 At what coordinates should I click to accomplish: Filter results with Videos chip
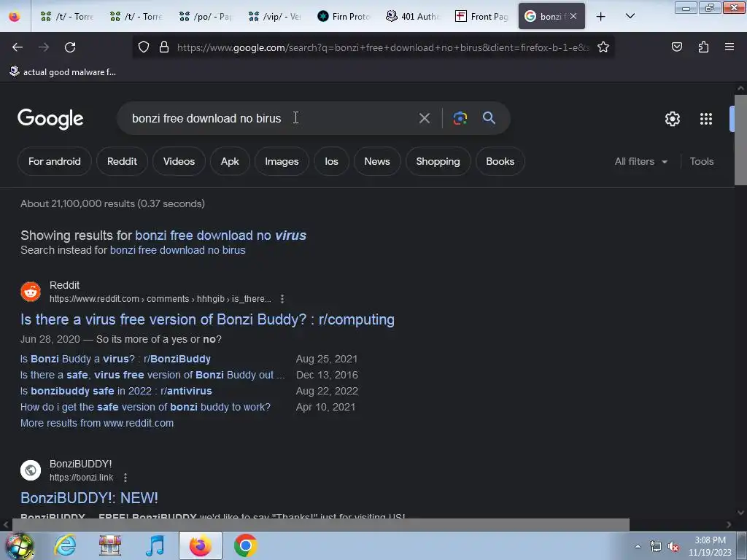[179, 161]
